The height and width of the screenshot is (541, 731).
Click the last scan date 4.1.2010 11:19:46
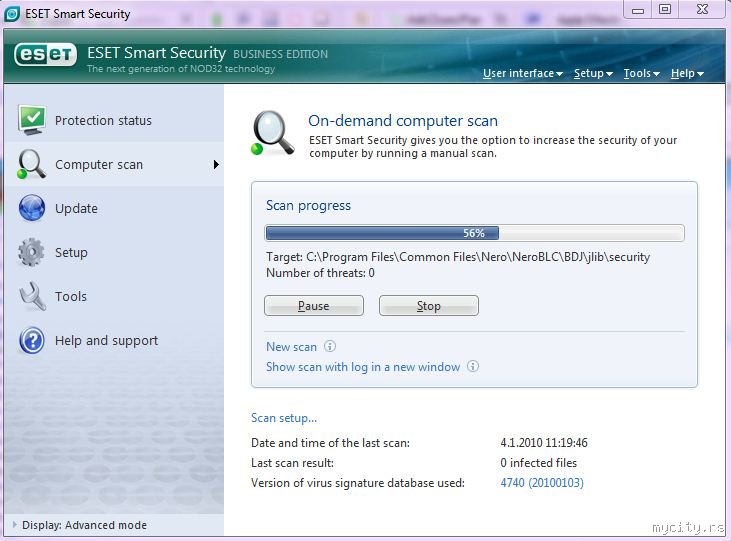544,443
